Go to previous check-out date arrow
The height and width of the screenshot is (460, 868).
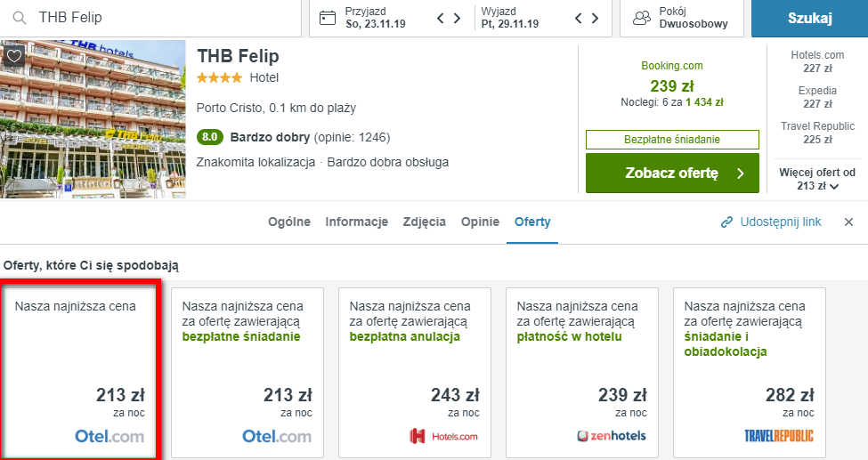click(579, 18)
